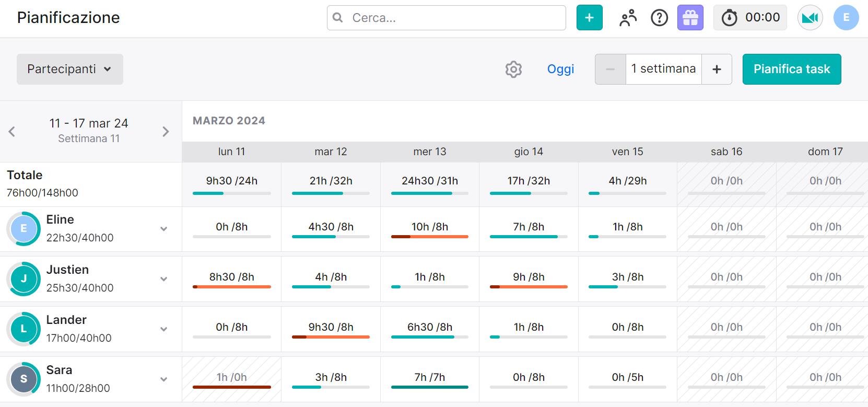
Task: Click the green plus quick-add button
Action: [x=589, y=18]
